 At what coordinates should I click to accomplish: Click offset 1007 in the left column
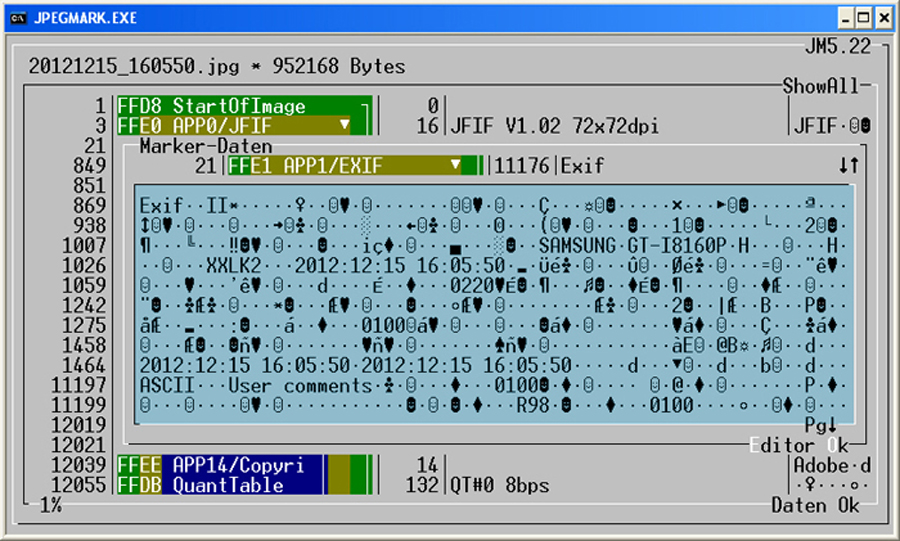(x=84, y=246)
